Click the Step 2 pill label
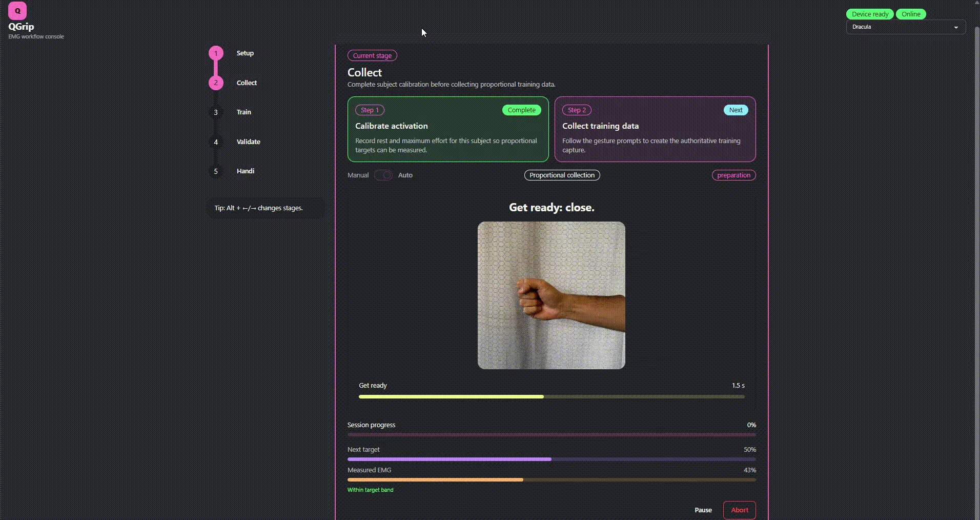Image resolution: width=980 pixels, height=520 pixels. pyautogui.click(x=577, y=110)
